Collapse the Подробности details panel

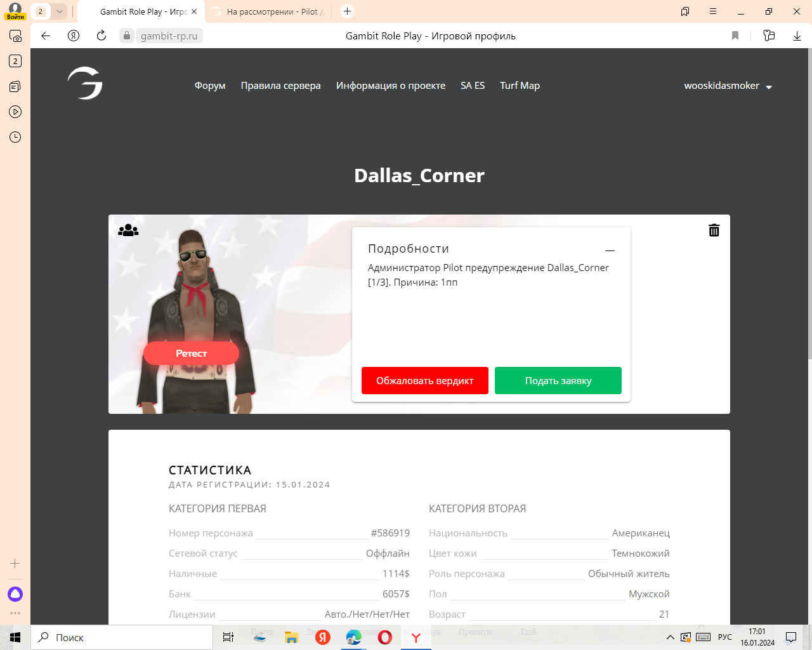click(x=610, y=251)
